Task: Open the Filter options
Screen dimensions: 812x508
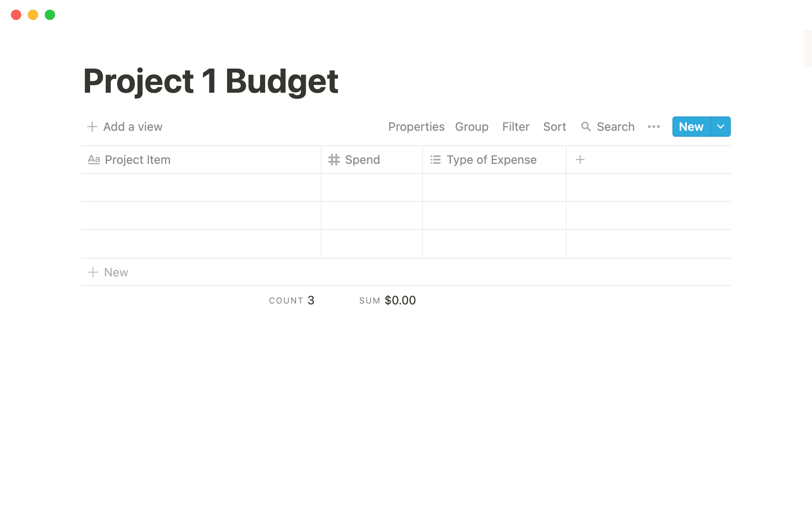Action: [x=516, y=127]
